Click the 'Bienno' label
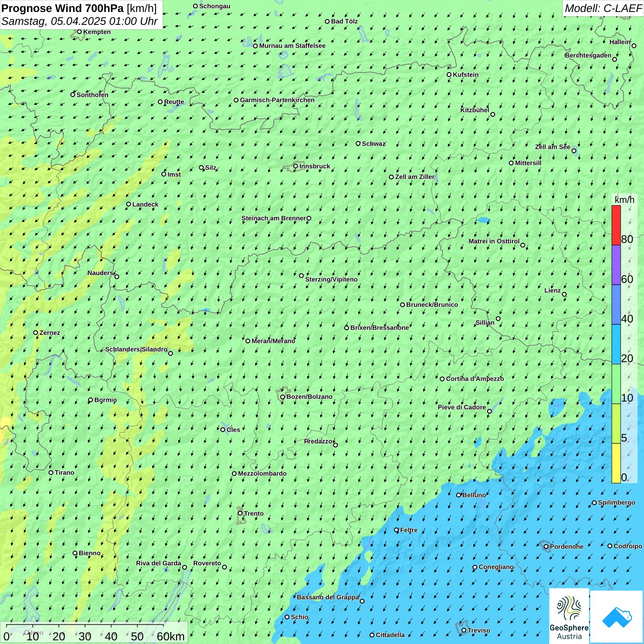The image size is (644, 644). (x=89, y=553)
